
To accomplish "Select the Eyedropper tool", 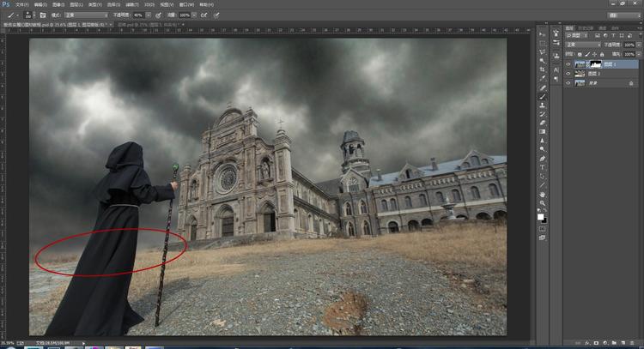I will pyautogui.click(x=542, y=78).
